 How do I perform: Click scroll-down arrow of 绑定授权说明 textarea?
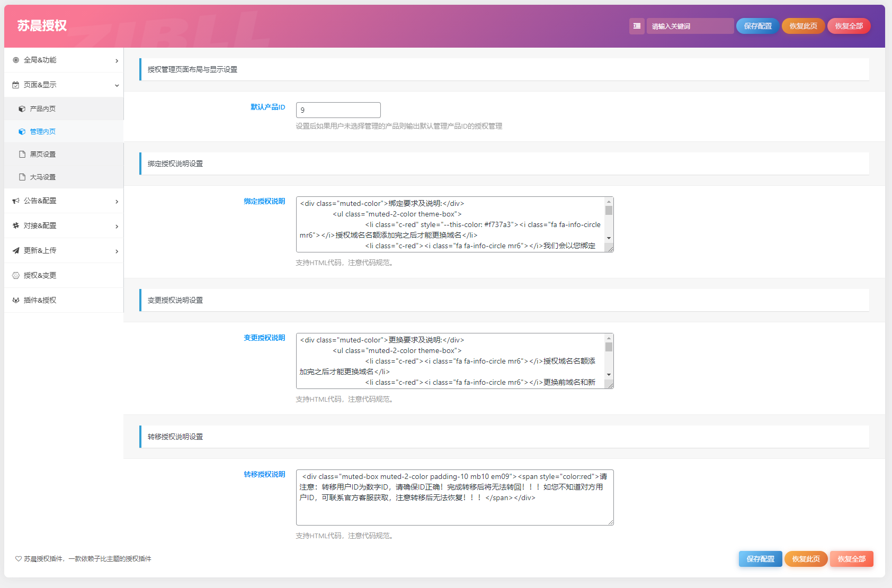(609, 238)
